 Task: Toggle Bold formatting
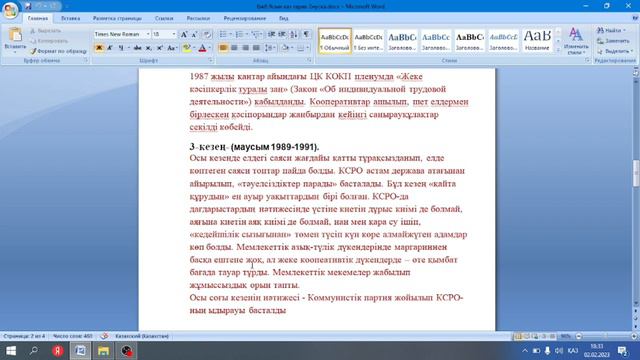pyautogui.click(x=99, y=48)
